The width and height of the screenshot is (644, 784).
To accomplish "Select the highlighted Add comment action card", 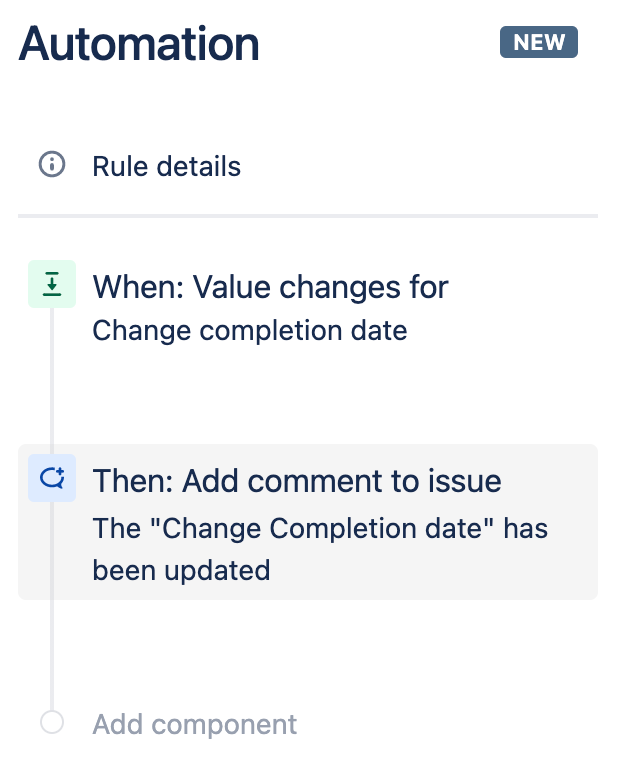I will 308,522.
